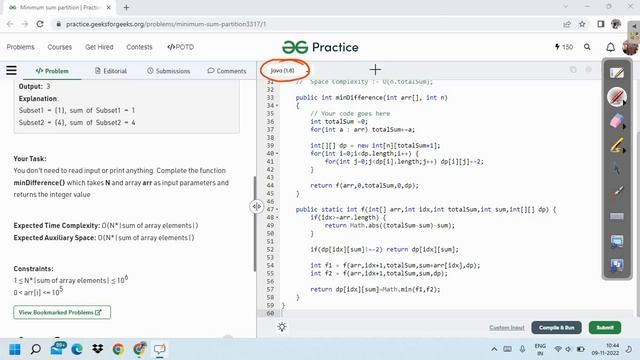Collapse code fold arrow at line 47

[277, 209]
